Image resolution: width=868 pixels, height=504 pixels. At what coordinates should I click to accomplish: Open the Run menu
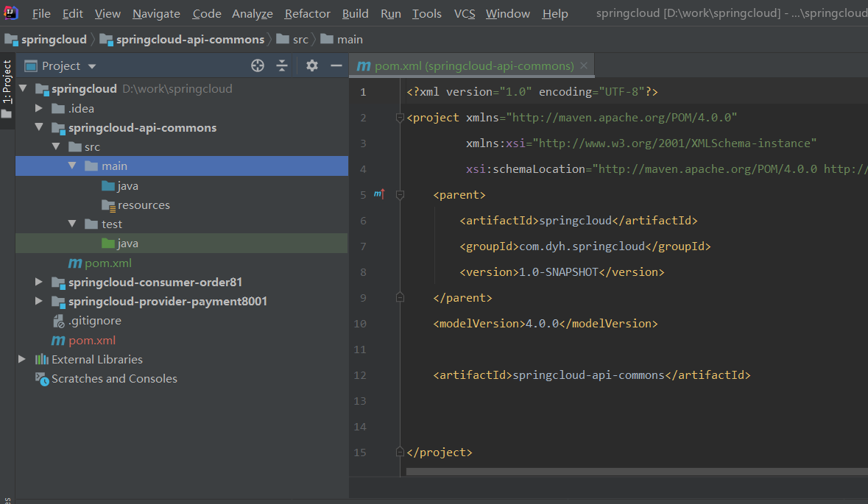pyautogui.click(x=391, y=13)
